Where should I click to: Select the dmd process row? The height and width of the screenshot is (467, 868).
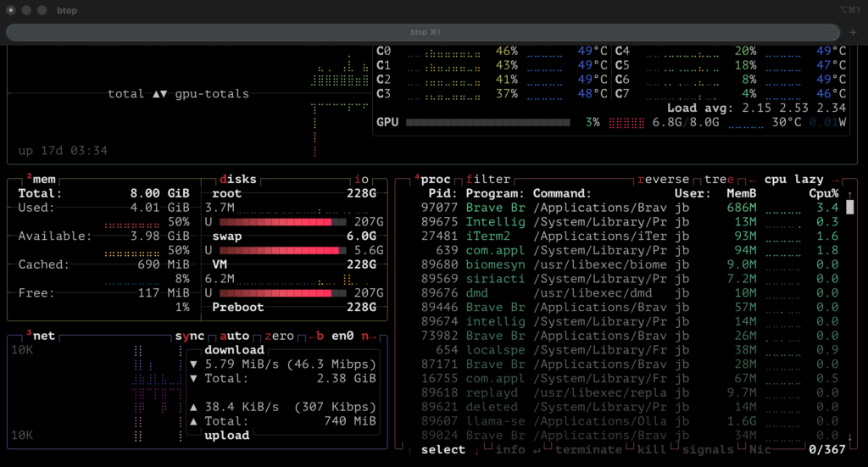tap(630, 293)
